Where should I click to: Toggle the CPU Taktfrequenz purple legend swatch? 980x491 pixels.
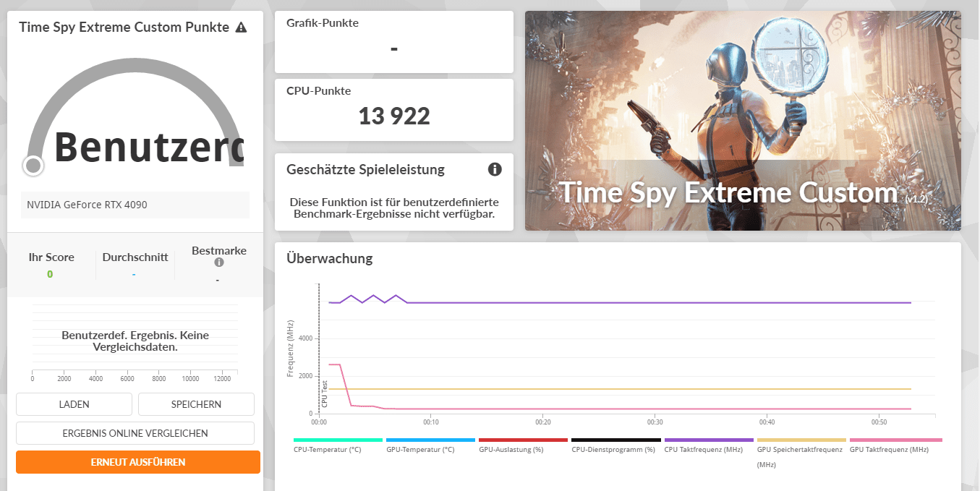point(709,440)
